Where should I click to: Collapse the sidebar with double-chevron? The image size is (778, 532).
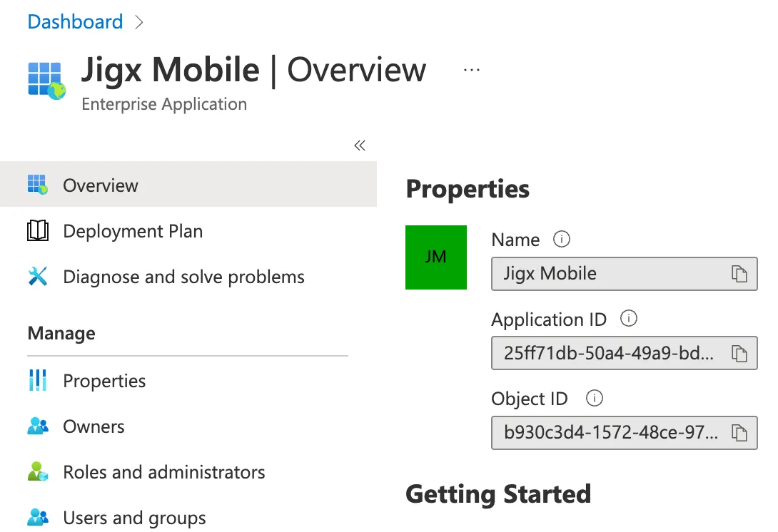point(360,145)
